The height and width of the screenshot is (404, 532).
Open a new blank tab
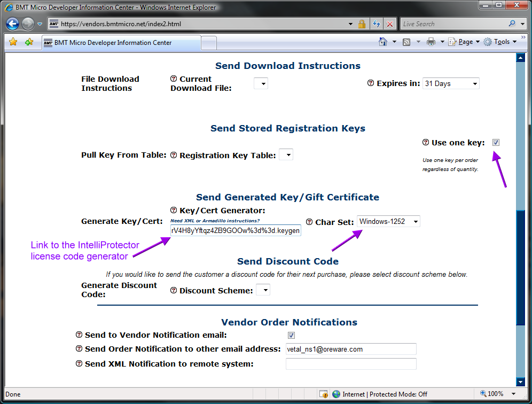[209, 43]
